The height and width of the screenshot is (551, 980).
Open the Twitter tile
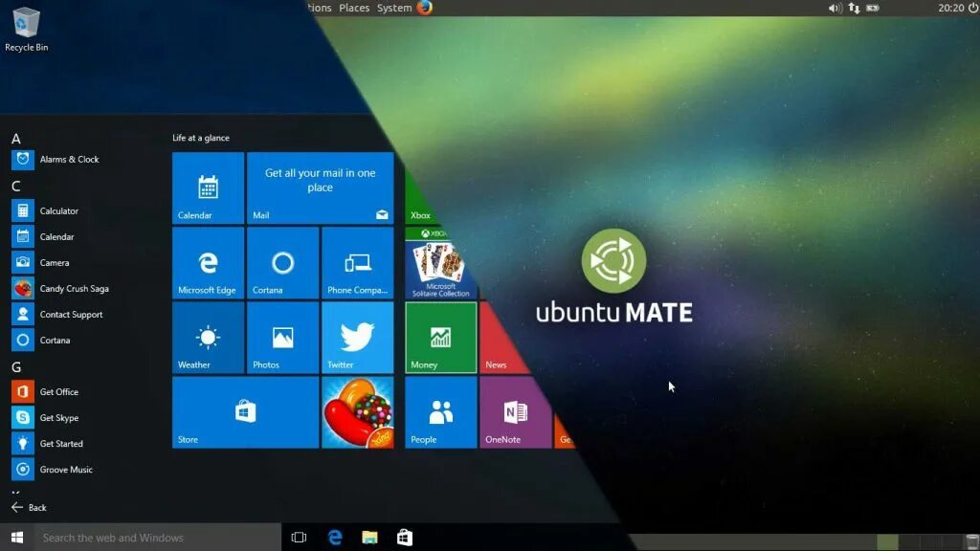point(358,338)
